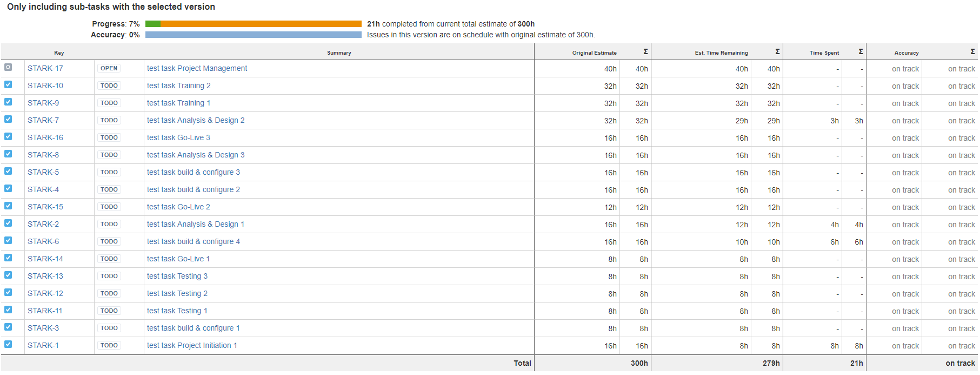The height and width of the screenshot is (375, 980).
Task: Click the parent issue icon for STARK-17
Action: click(8, 67)
